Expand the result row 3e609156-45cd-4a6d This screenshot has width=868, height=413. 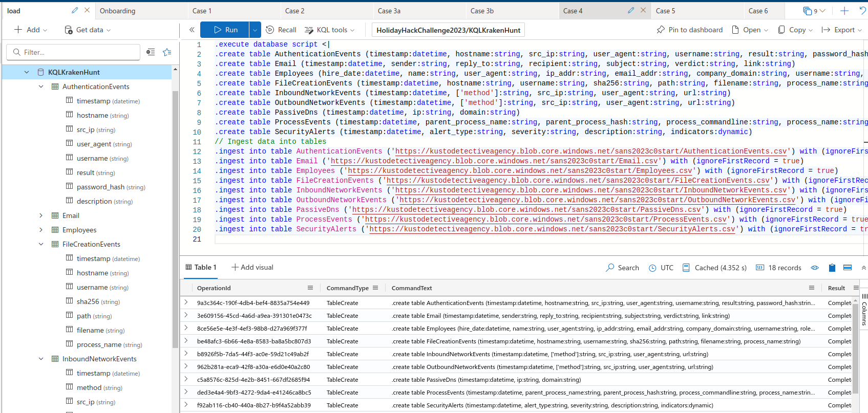pyautogui.click(x=186, y=315)
